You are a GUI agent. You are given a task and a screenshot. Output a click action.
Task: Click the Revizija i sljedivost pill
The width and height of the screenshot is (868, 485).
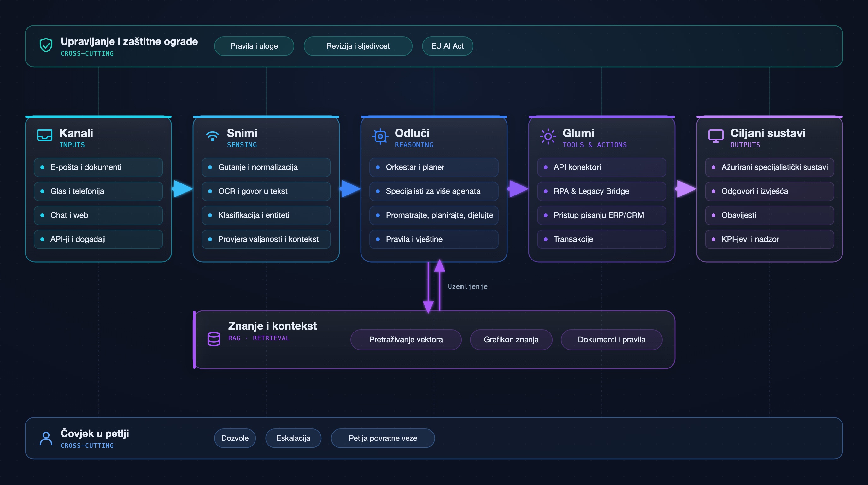[358, 46]
